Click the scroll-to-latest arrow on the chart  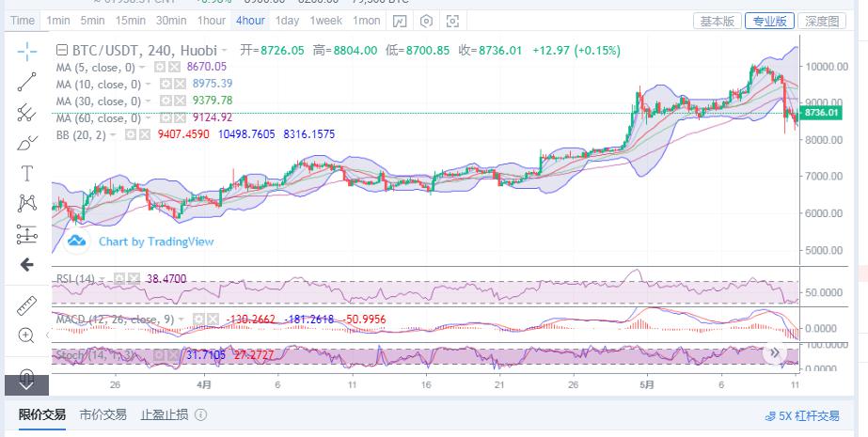(x=774, y=353)
